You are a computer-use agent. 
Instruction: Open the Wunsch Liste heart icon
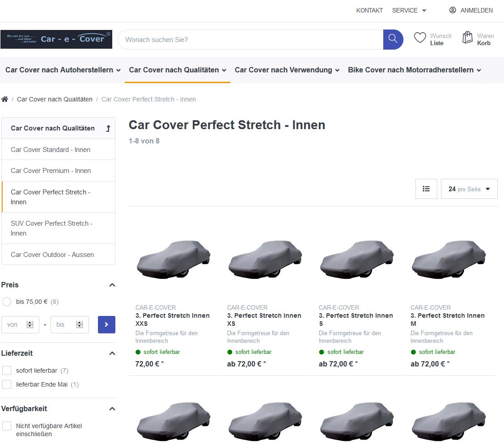[x=420, y=38]
